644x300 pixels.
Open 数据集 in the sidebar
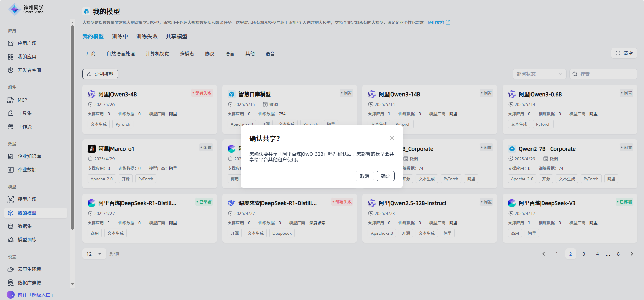tap(25, 226)
